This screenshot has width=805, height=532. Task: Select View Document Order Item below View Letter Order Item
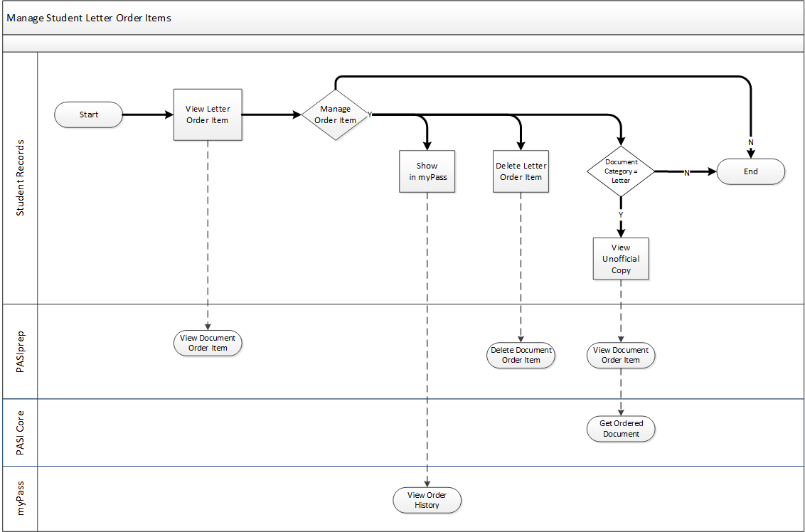[x=208, y=343]
